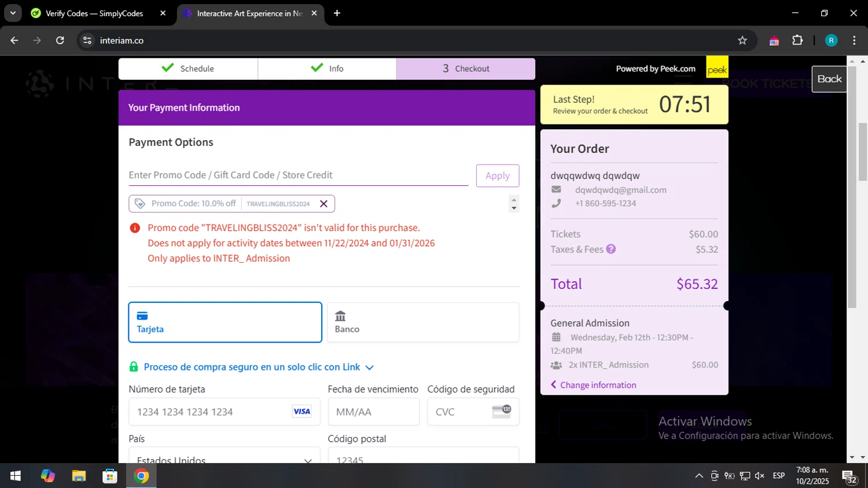The height and width of the screenshot is (488, 868).
Task: Open File Explorer from taskbar
Action: [x=79, y=476]
